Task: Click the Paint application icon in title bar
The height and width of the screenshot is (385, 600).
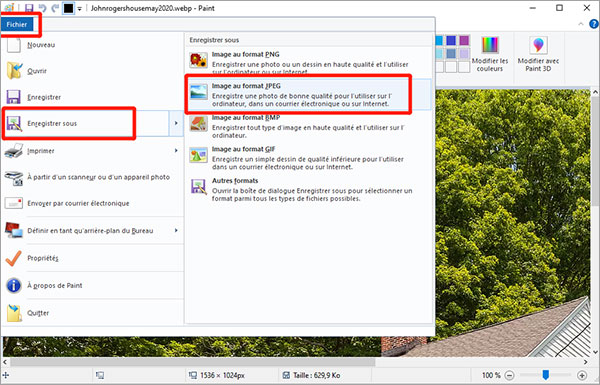Action: point(9,8)
